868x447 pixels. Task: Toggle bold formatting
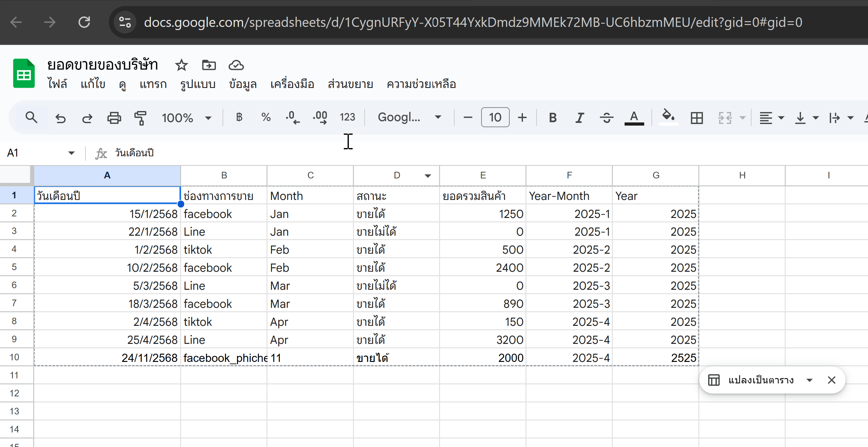[x=552, y=118]
